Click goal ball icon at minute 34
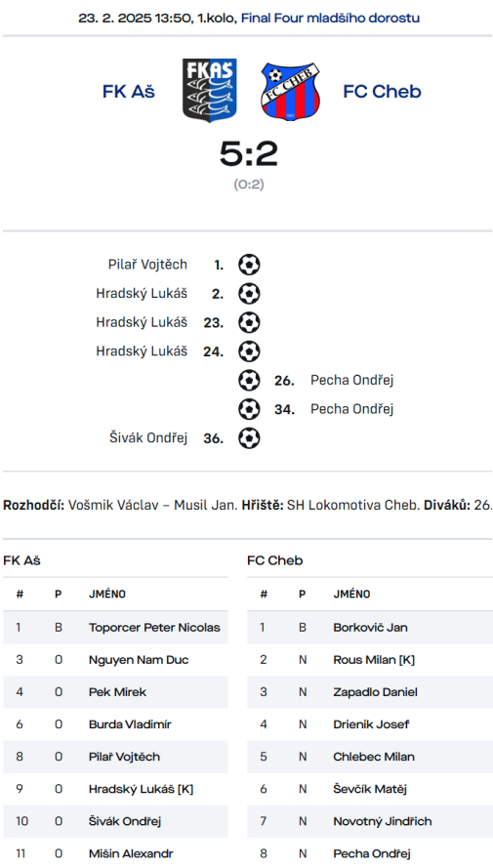493x868 pixels. [249, 409]
